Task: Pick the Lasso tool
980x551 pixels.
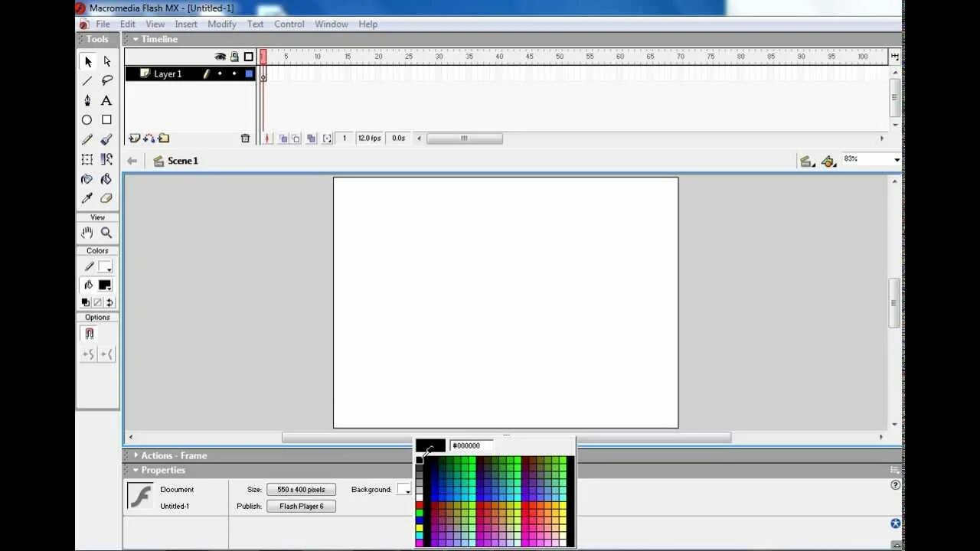Action: click(x=106, y=80)
